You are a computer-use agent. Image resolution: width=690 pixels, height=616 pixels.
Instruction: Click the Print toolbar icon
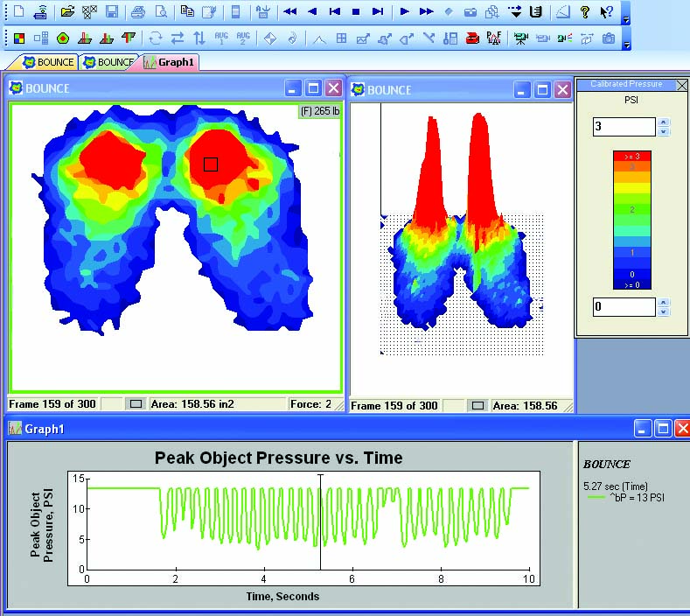pyautogui.click(x=138, y=12)
